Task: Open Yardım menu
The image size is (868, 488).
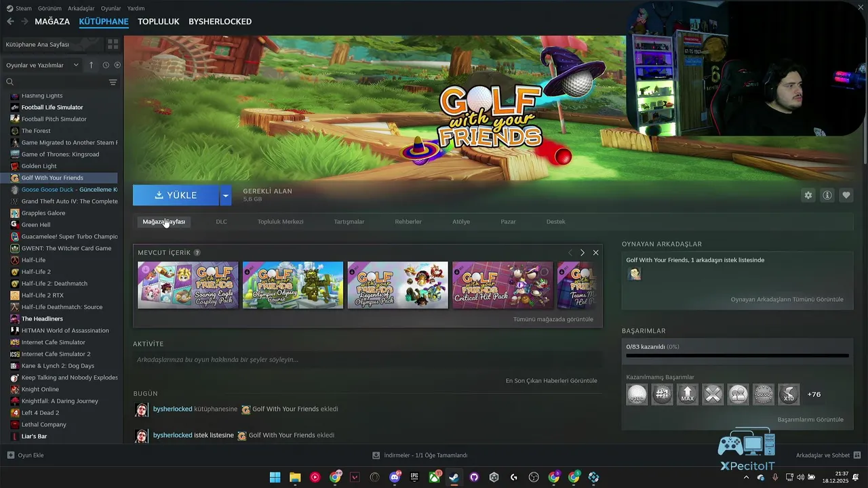Action: (x=136, y=8)
